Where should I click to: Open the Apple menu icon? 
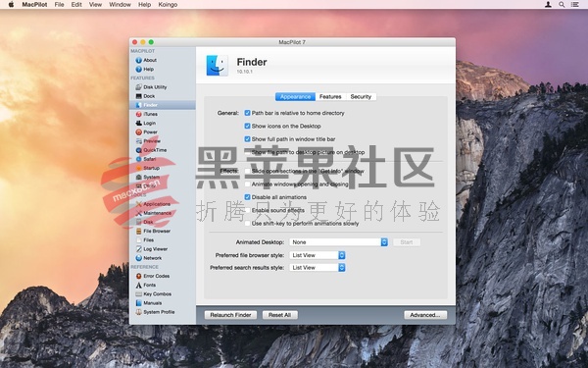tap(11, 5)
